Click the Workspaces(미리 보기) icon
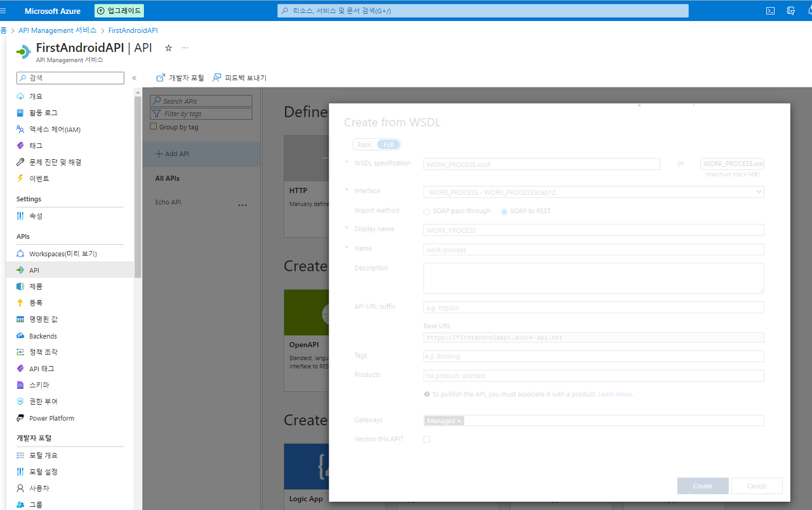Image resolution: width=812 pixels, height=510 pixels. tap(20, 254)
